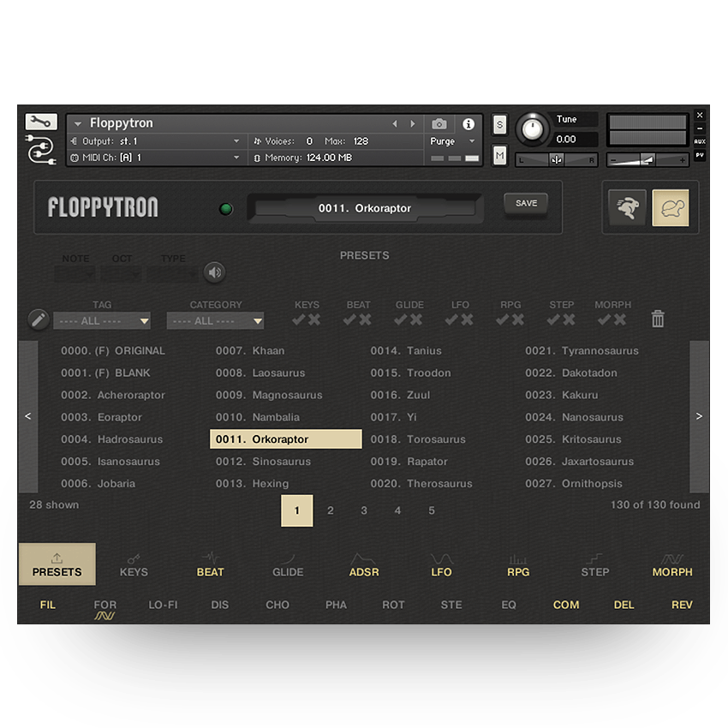This screenshot has height=728, width=728.
Task: Open the MIDI Ch dropdown
Action: 156,158
